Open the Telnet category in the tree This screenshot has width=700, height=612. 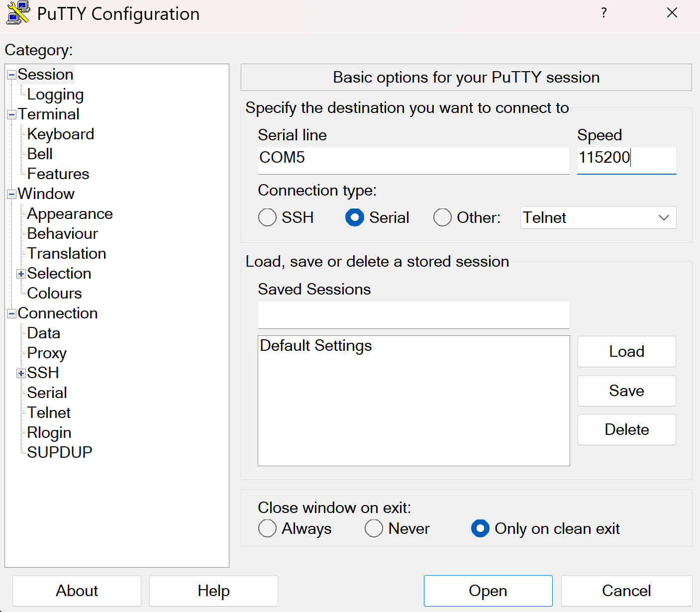pos(49,413)
